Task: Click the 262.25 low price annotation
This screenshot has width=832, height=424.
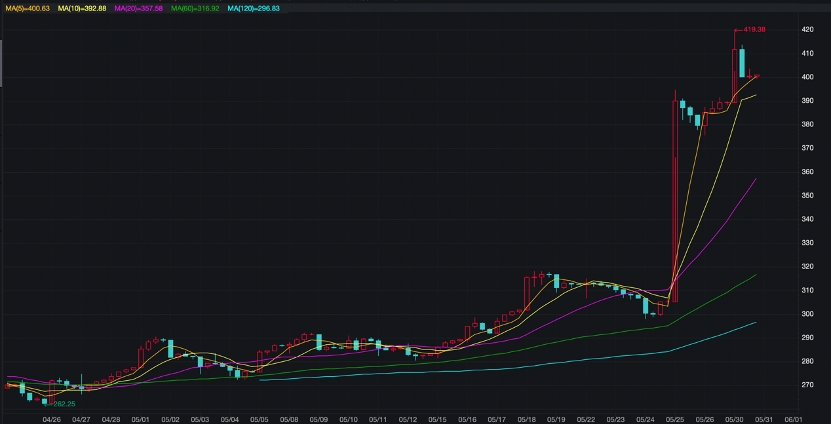Action: click(x=64, y=404)
